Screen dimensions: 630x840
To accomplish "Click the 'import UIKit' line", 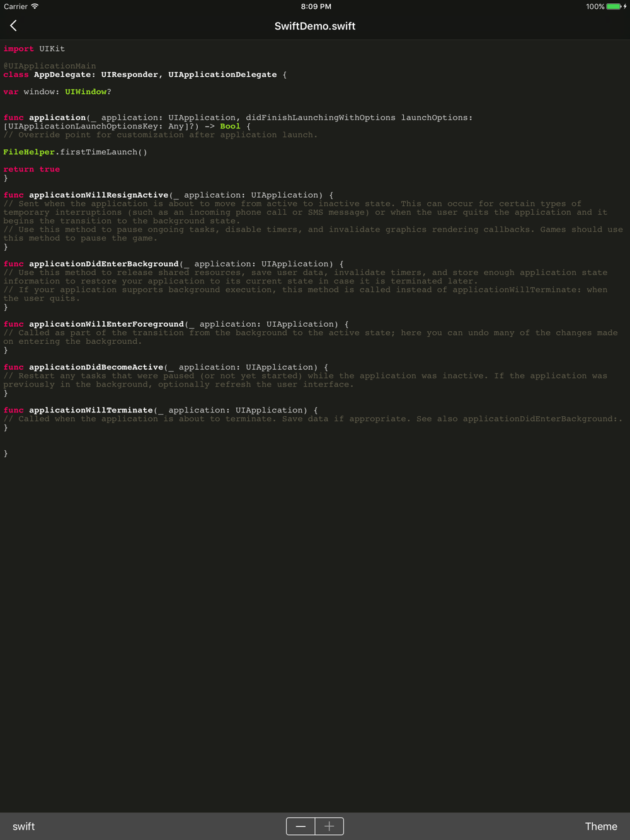I will [x=34, y=48].
